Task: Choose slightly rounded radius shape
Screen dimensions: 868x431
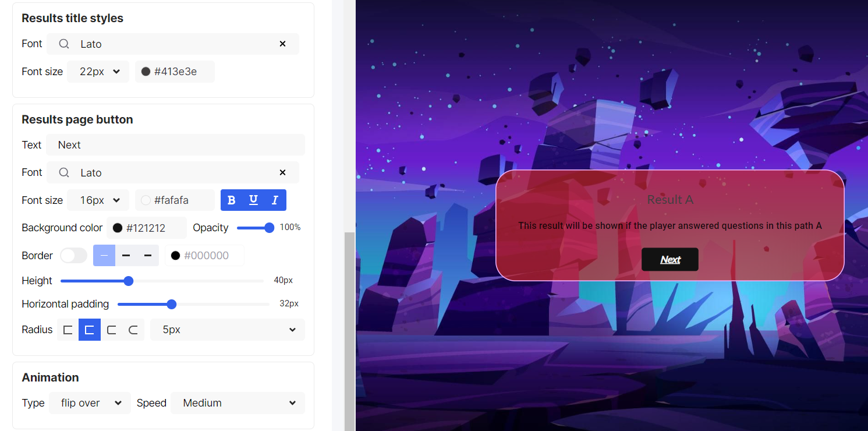Action: tap(90, 330)
